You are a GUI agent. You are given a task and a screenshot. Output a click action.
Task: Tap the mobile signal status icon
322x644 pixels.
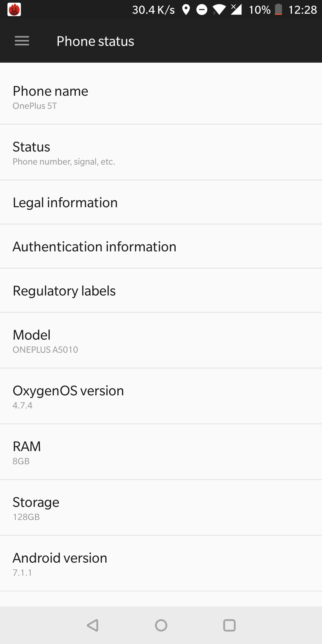(x=236, y=10)
